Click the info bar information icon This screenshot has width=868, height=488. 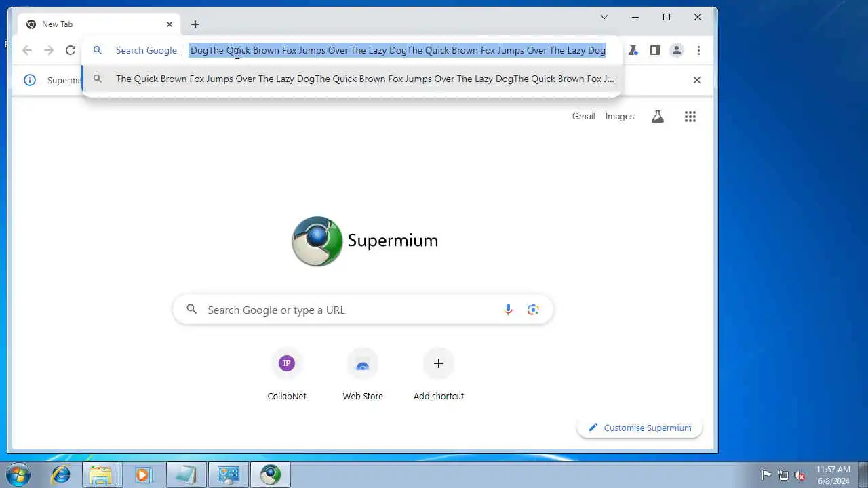click(x=30, y=80)
